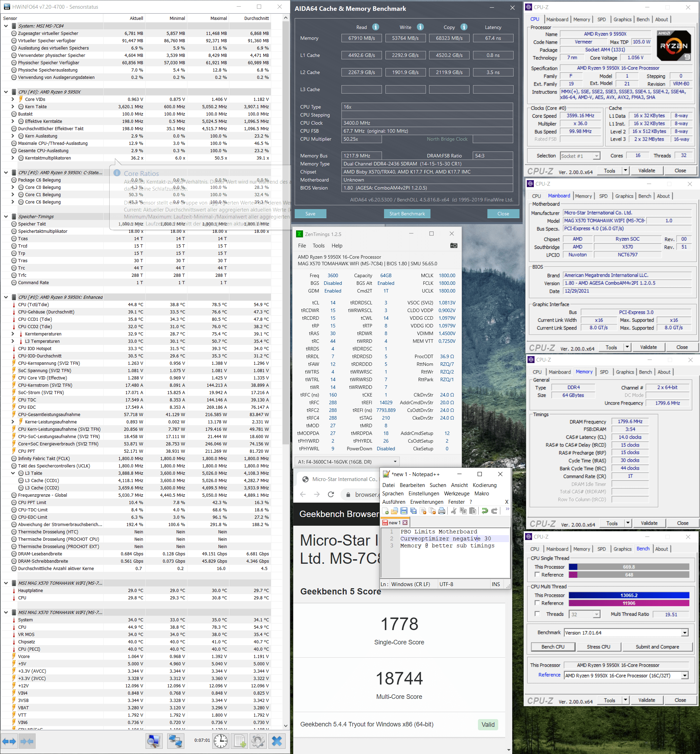This screenshot has height=754, width=700.
Task: Click Notepad++ gray redo arrow icon
Action: tap(494, 511)
